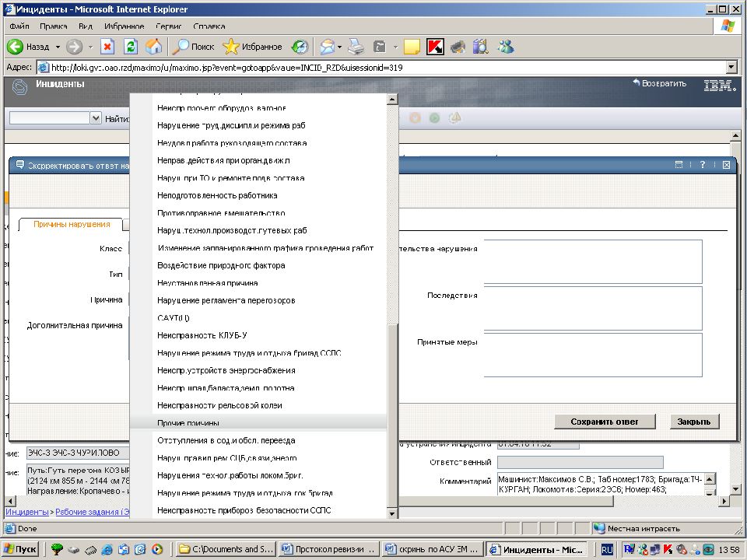Click the address bar URL field
Viewport: 747px width, 560px height.
click(381, 68)
